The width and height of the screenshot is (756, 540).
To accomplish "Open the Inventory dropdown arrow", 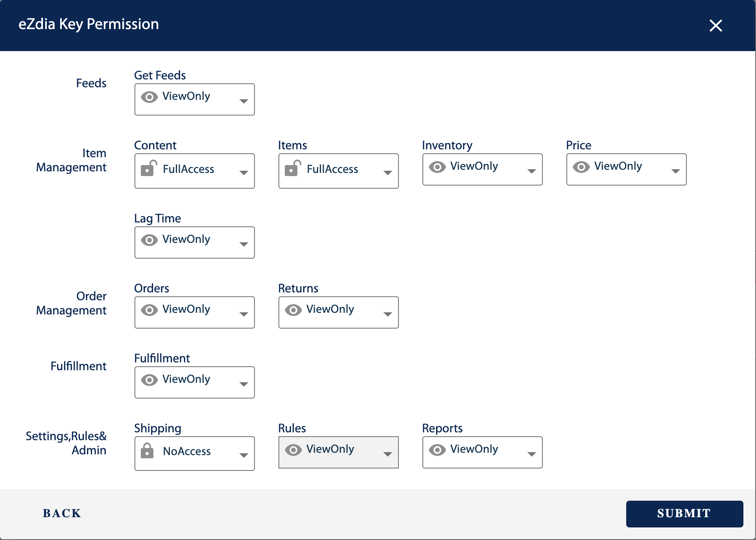I will [x=531, y=171].
